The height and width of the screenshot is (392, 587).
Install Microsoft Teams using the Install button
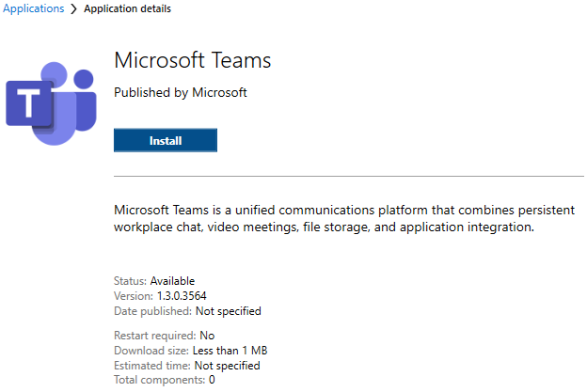point(166,140)
